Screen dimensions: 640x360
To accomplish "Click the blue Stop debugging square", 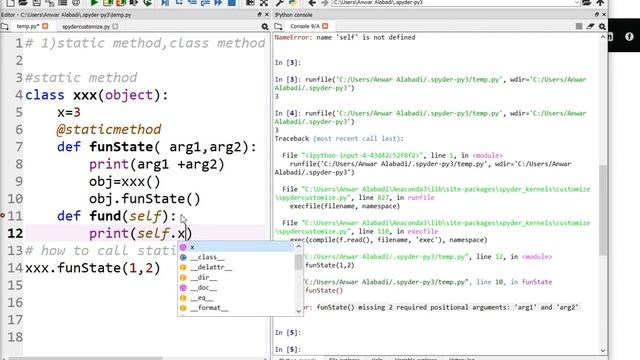I will coord(231,3).
